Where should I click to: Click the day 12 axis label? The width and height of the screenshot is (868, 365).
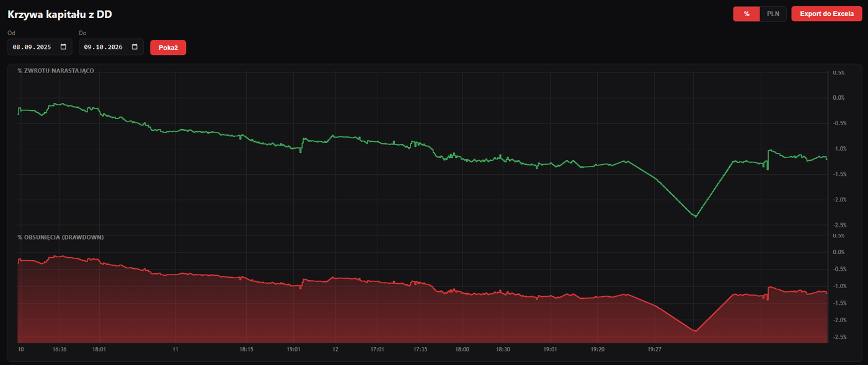(335, 350)
